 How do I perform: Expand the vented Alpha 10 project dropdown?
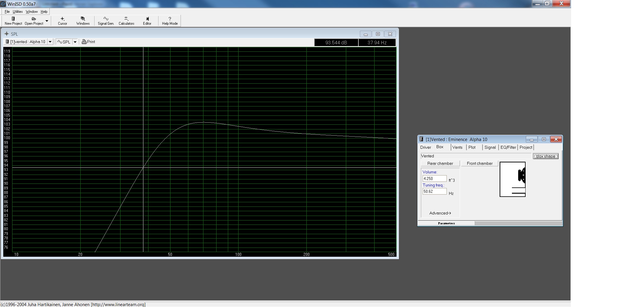pyautogui.click(x=50, y=42)
